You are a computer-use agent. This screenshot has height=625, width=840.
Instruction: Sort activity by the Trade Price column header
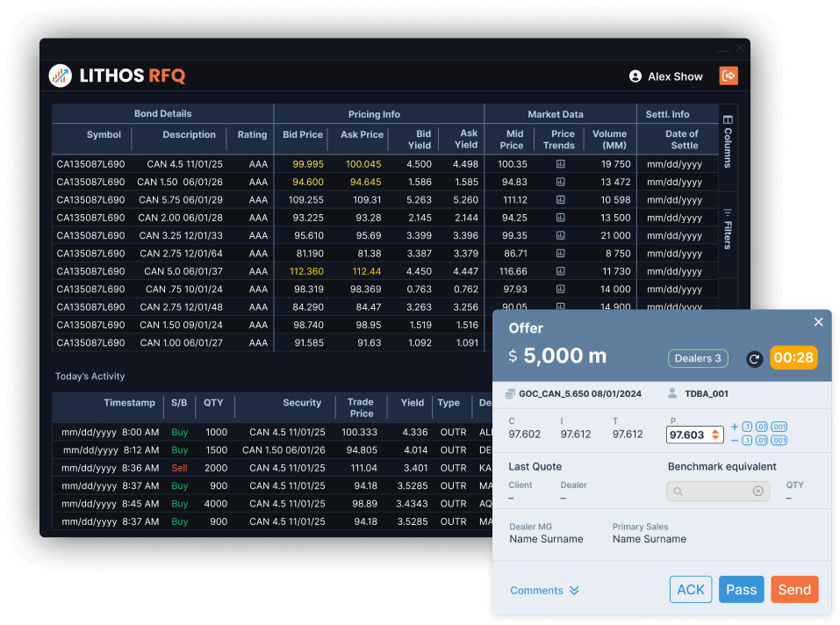[361, 407]
